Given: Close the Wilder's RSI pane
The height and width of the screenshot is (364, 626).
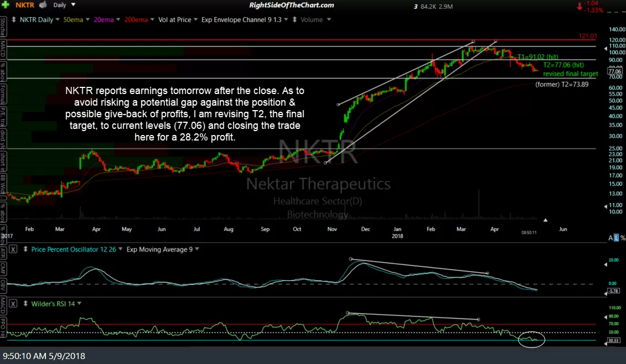Looking at the screenshot, I should 13,304.
